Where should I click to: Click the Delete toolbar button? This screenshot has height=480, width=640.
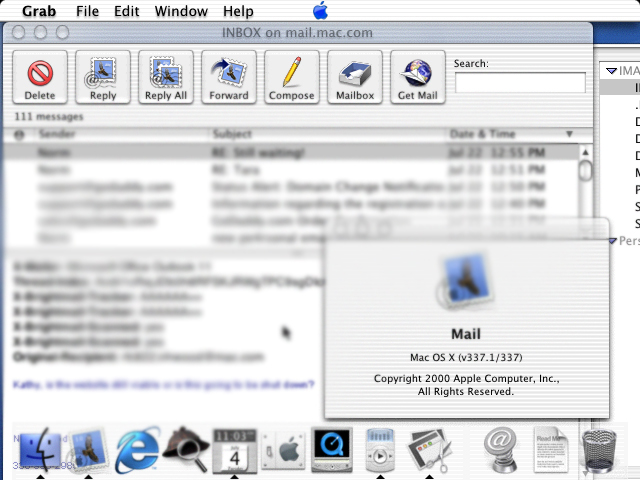coord(40,77)
